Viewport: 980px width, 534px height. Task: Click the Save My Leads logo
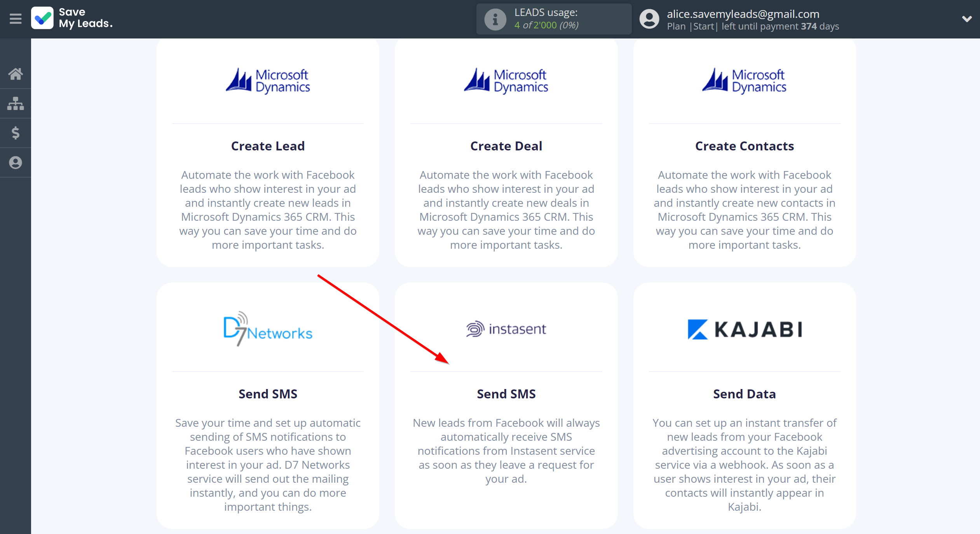click(x=72, y=18)
